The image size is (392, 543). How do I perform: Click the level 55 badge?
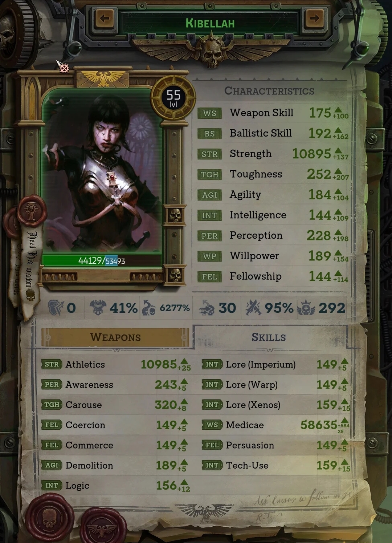[173, 98]
